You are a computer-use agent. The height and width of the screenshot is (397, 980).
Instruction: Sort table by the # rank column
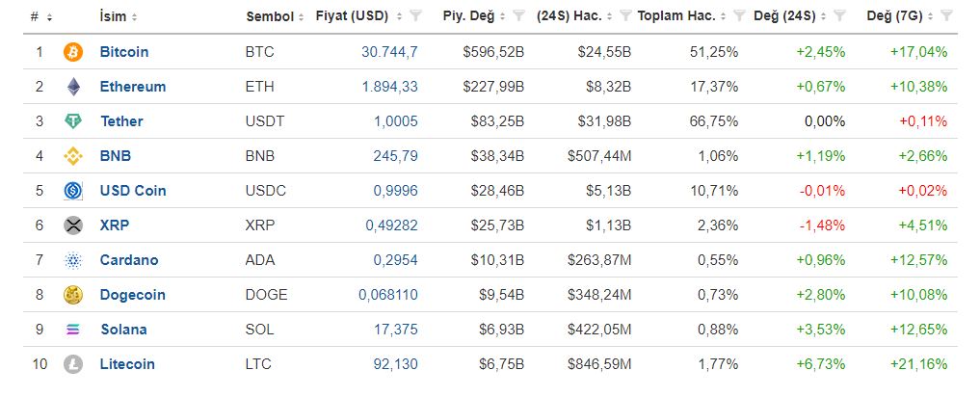pyautogui.click(x=41, y=17)
